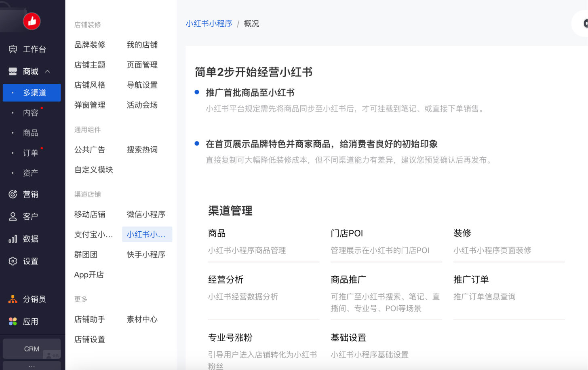Open 导航设置 link
The image size is (588, 370).
coord(142,85)
